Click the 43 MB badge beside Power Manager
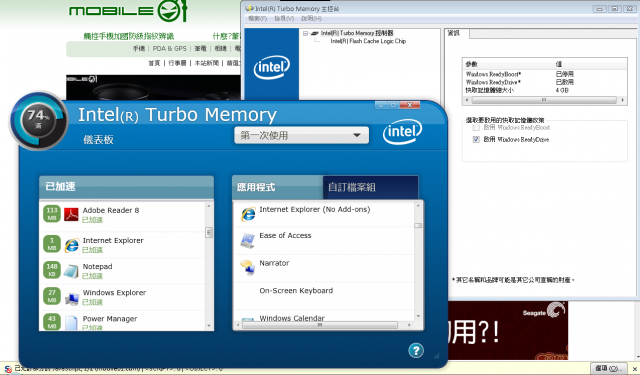 pos(52,322)
